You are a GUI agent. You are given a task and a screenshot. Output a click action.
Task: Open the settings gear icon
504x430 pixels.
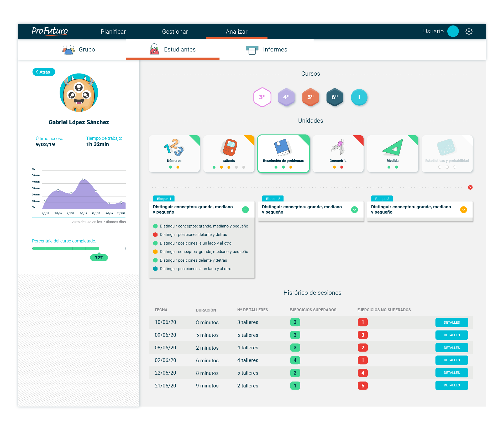tap(469, 32)
